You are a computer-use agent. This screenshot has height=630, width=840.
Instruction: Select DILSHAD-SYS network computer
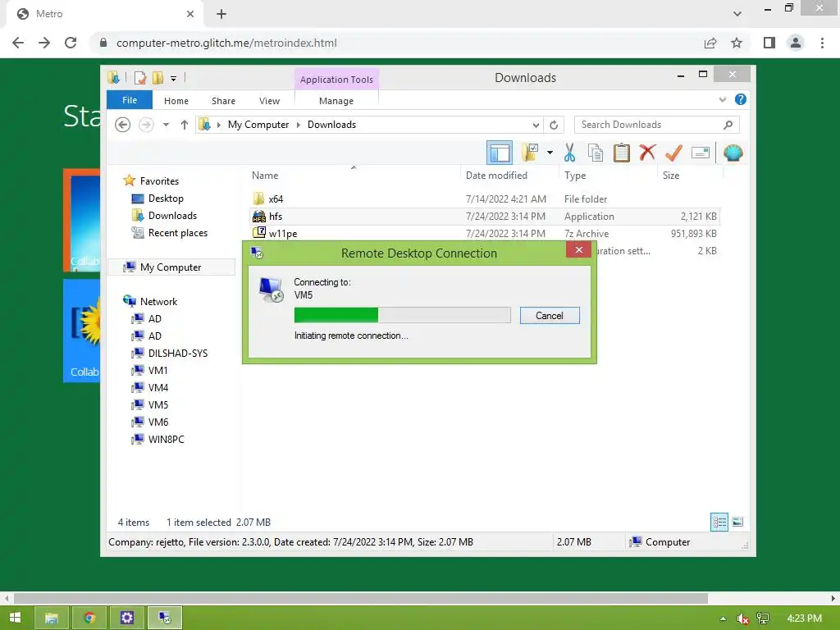(178, 353)
